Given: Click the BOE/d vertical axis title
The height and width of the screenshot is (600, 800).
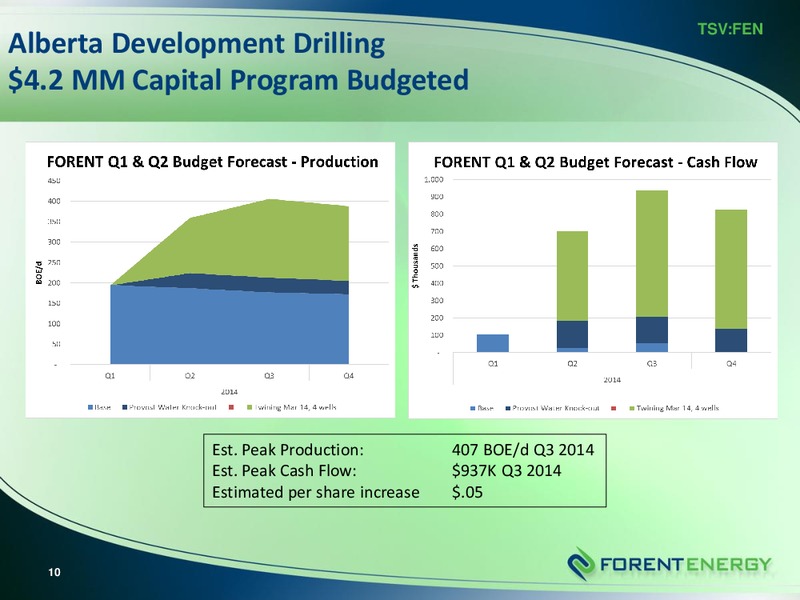Looking at the screenshot, I should pos(40,272).
